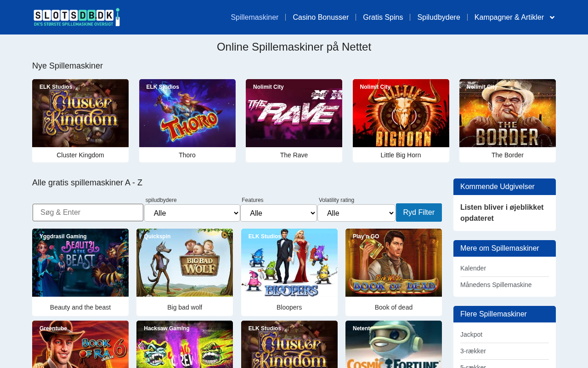
Task: Click the Thoro title link
Action: coord(187,155)
